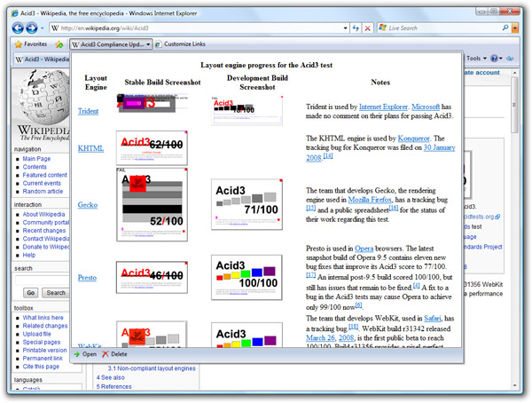532x403 pixels.
Task: Open the footnote [14] reference link
Action: point(328,156)
